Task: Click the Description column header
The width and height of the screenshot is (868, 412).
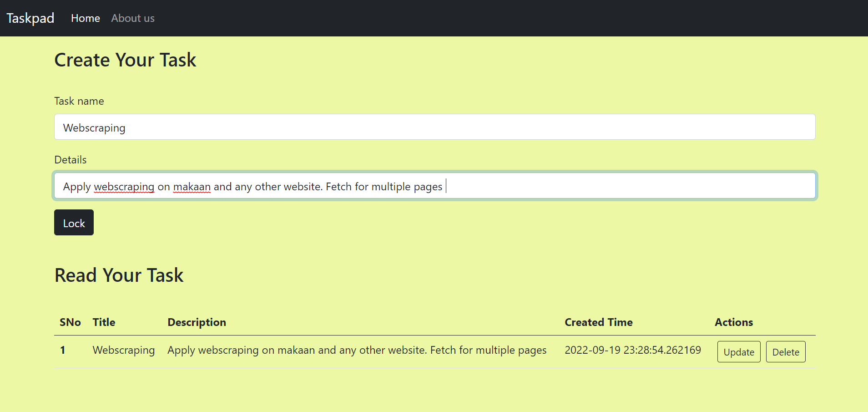Action: 197,322
